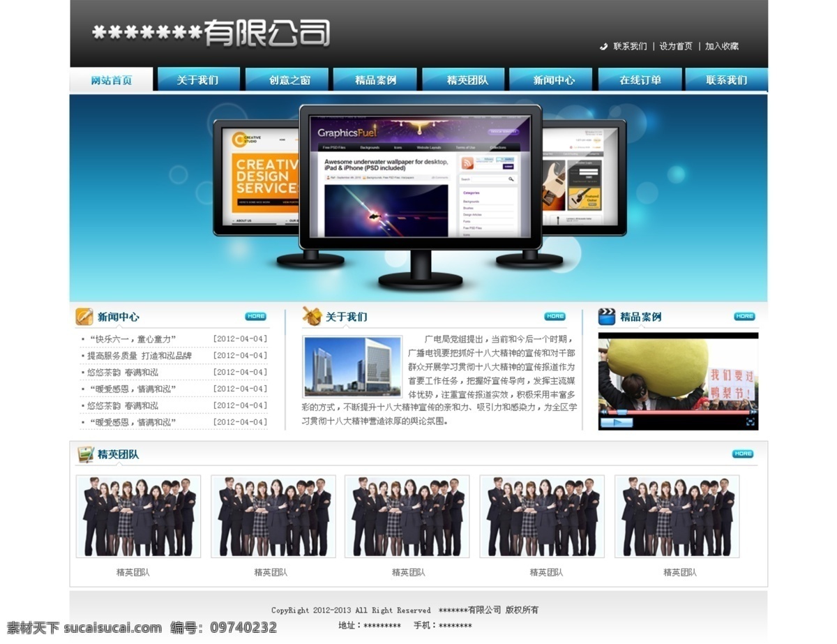Click MORE button in 精品案例 section
Screen dimensions: 837x644
click(744, 317)
